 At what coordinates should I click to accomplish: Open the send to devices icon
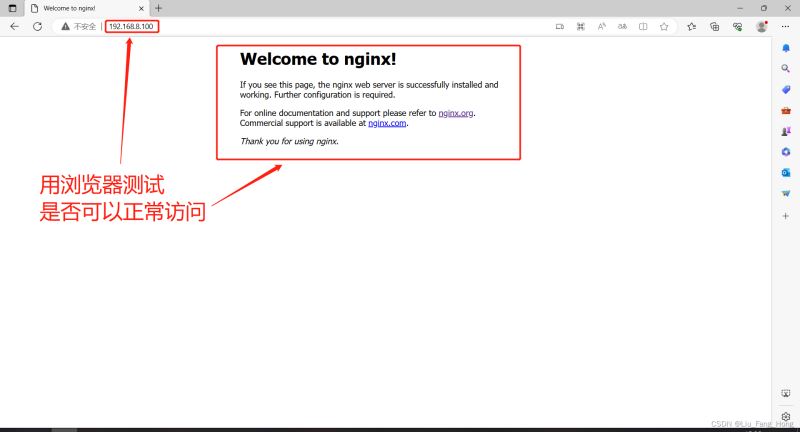[x=560, y=27]
